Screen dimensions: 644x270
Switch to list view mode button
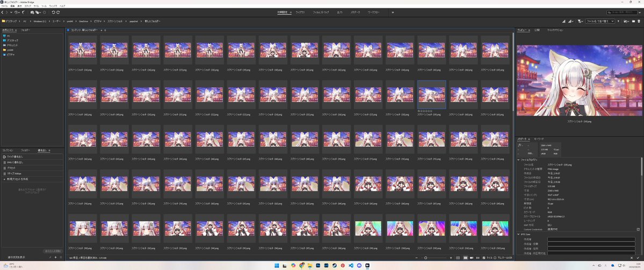tap(477, 258)
